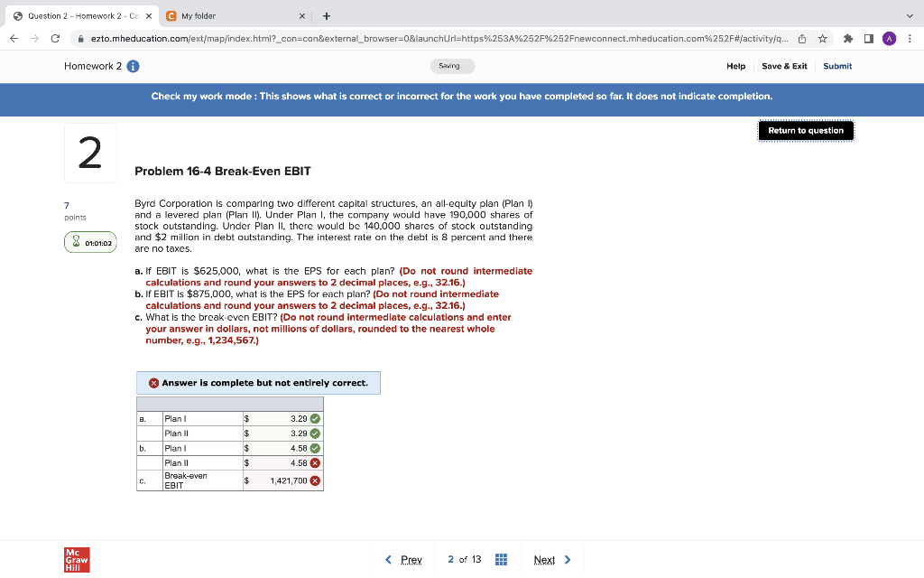This screenshot has width=924, height=578.
Task: Click the green check beside Plan I answer
Action: (315, 418)
